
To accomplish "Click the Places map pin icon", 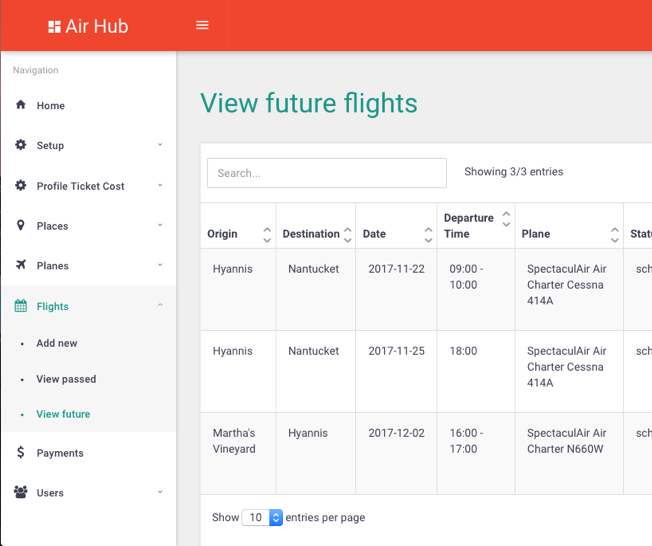I will (x=21, y=226).
